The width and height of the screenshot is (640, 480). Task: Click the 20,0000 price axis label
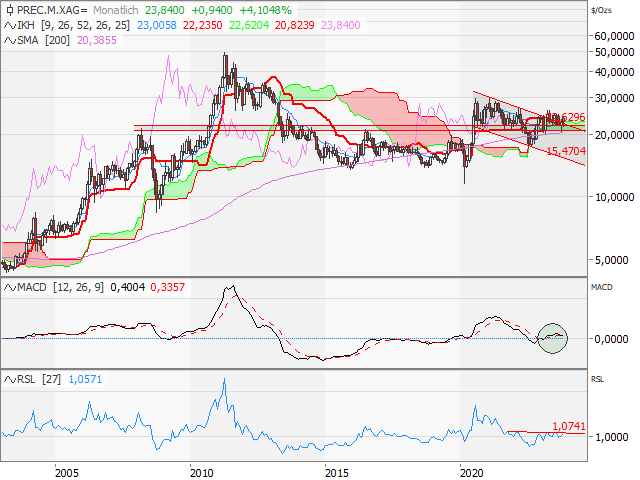[614, 134]
